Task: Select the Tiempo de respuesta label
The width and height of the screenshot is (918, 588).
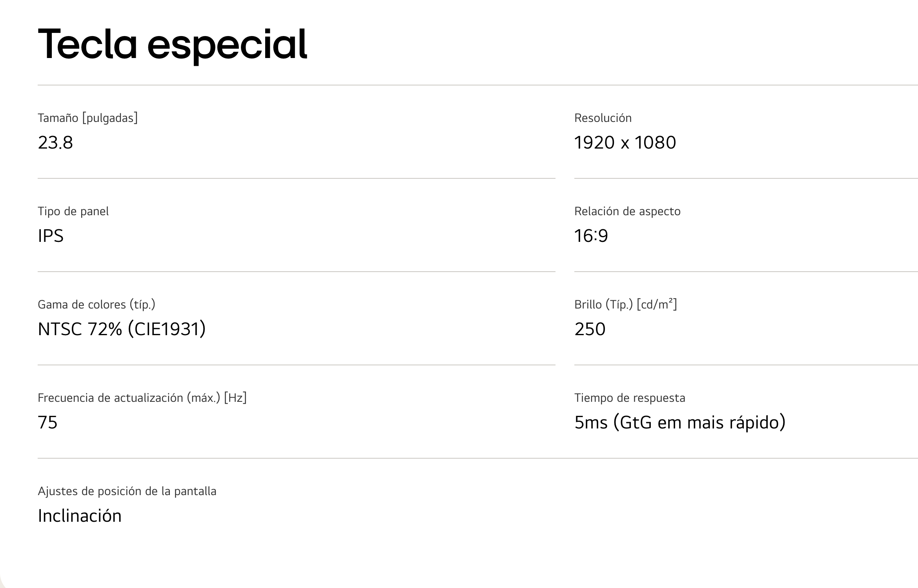Action: 630,398
